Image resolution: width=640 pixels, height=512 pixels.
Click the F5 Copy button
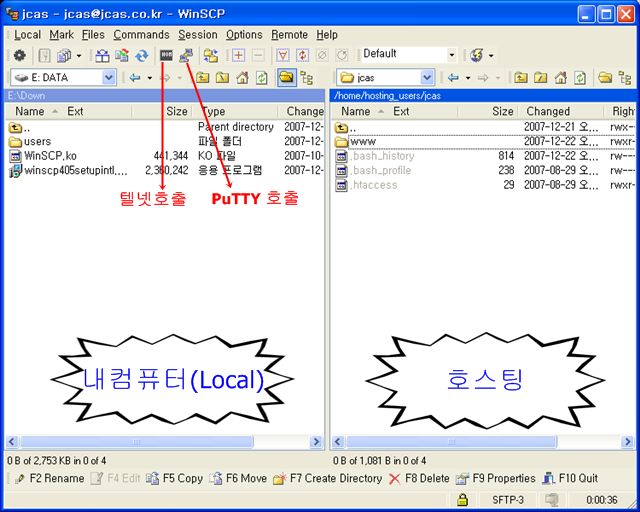coord(174,478)
